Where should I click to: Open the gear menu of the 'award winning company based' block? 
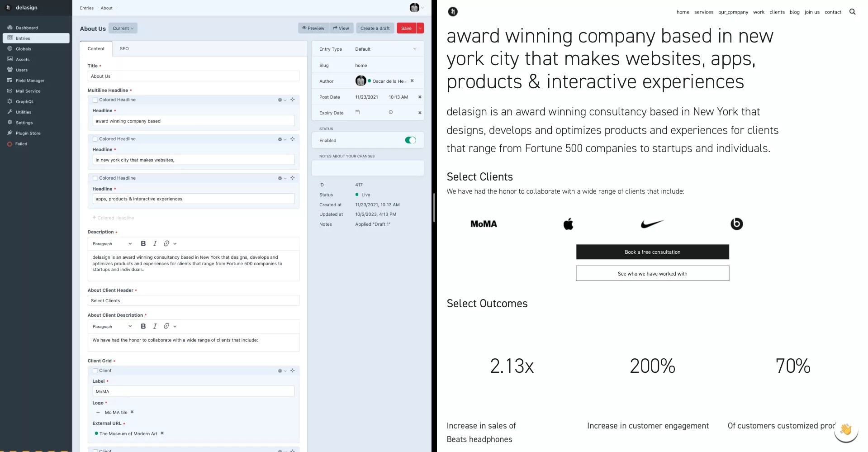pos(282,100)
